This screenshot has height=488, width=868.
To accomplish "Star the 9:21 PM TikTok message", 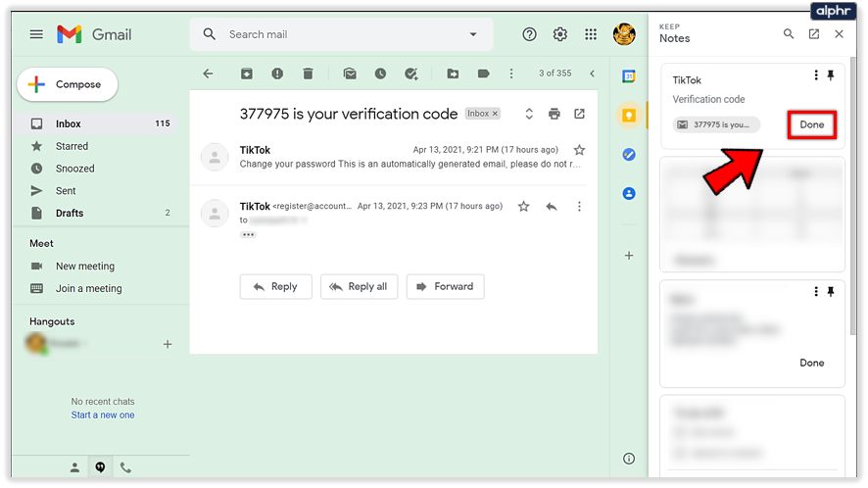I will point(580,150).
